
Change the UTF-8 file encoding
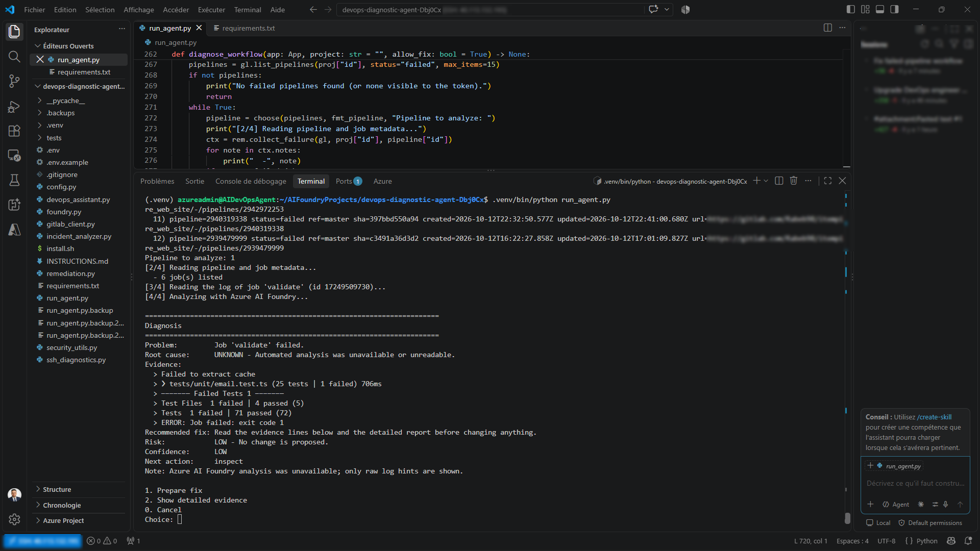coord(887,541)
